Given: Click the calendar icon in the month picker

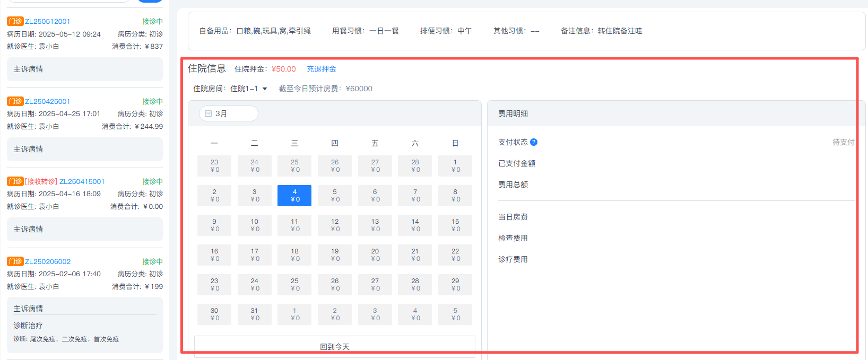Looking at the screenshot, I should 208,113.
